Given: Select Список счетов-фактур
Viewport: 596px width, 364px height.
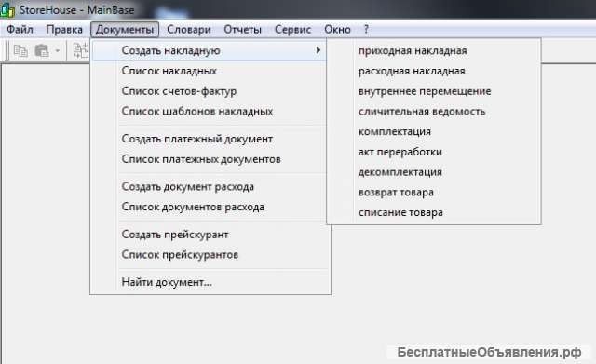Looking at the screenshot, I should point(210,91).
